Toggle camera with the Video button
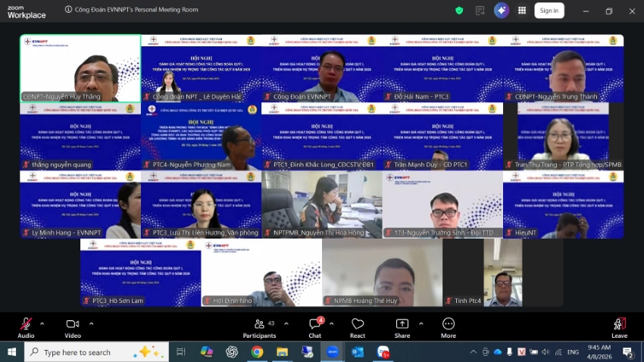The image size is (644, 362). point(73,328)
